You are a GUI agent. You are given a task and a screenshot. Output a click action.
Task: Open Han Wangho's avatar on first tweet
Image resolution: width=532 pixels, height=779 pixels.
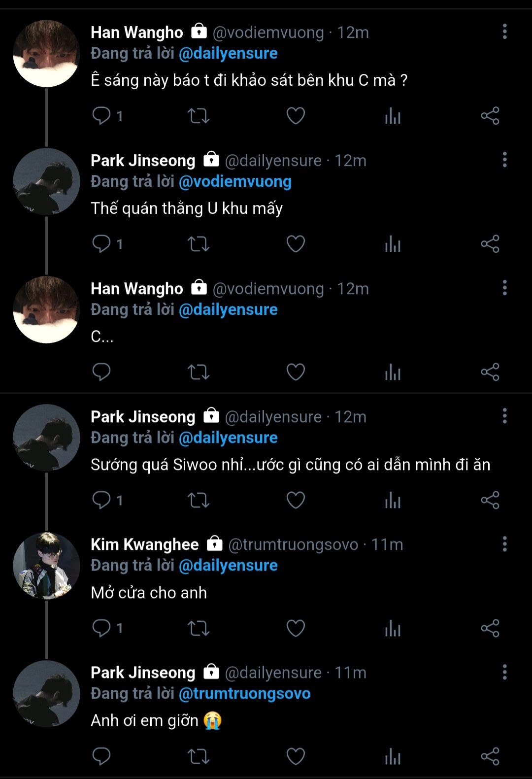click(x=46, y=54)
